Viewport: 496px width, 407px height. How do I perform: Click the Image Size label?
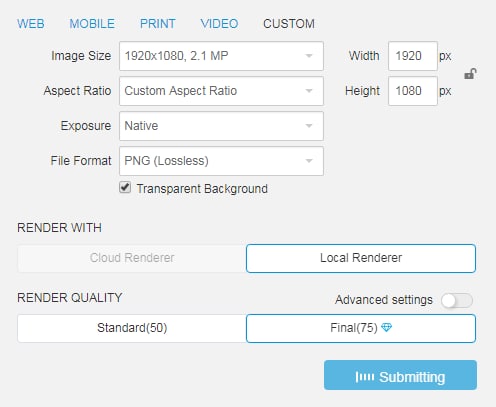click(81, 56)
